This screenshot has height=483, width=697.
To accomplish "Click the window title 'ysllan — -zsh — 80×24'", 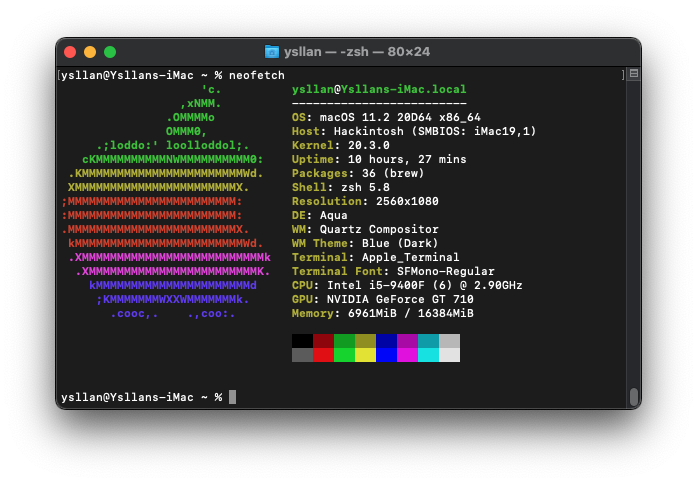I will 357,52.
